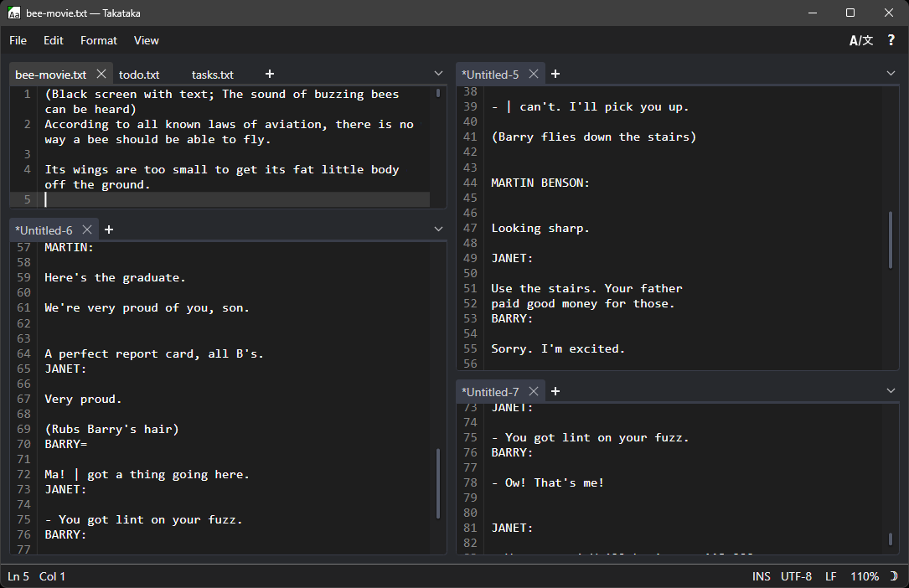Open the Format menu
This screenshot has height=588, width=909.
click(99, 40)
